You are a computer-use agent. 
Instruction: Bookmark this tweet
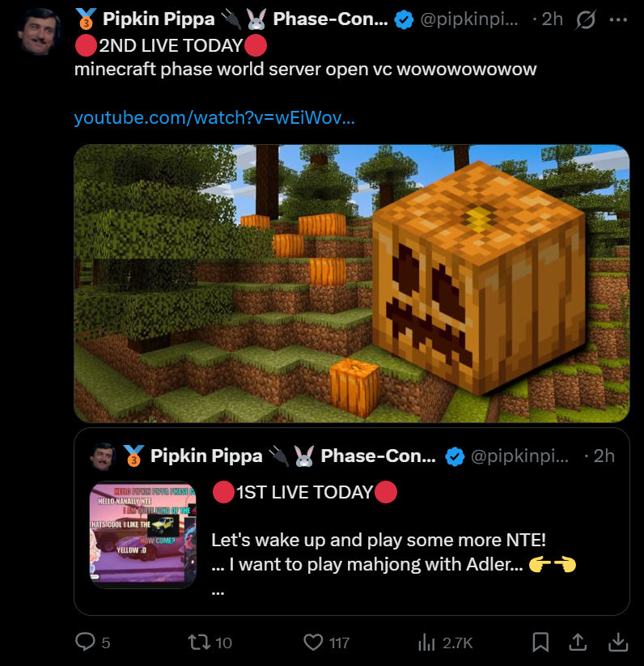(540, 642)
